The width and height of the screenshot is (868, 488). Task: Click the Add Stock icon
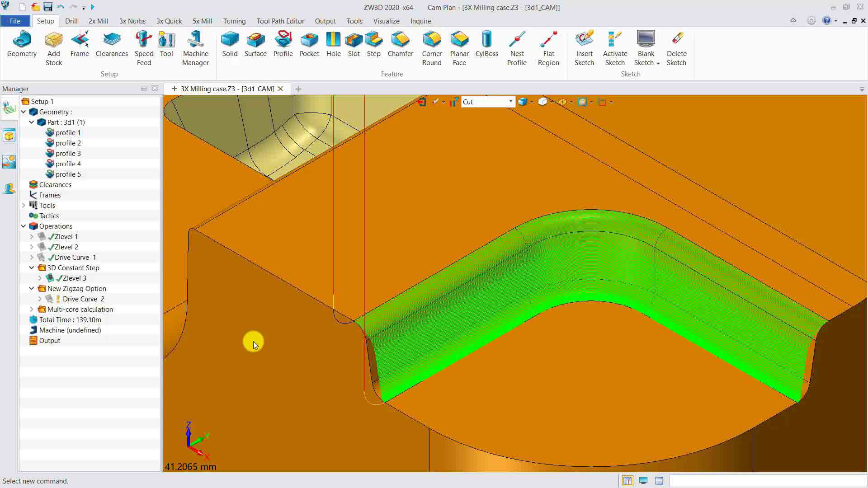tap(53, 40)
